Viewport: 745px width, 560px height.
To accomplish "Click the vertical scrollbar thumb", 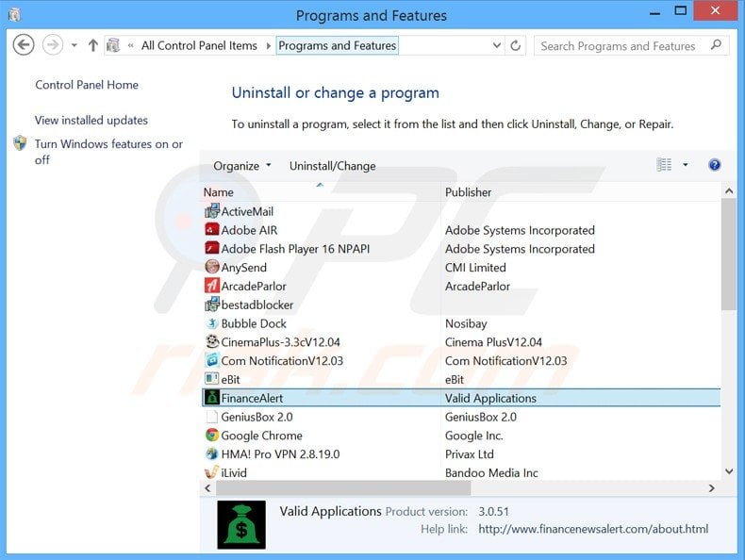I will 728,255.
